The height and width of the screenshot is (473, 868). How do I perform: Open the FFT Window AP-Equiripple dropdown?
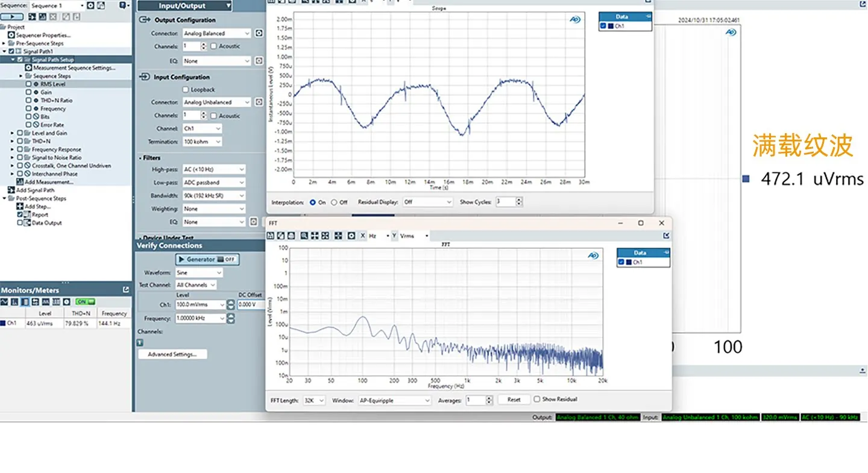(x=395, y=400)
